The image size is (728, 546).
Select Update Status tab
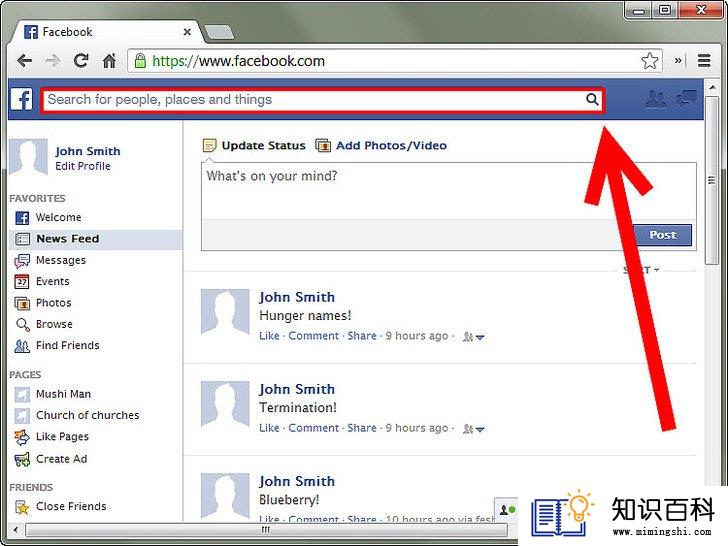pyautogui.click(x=263, y=146)
